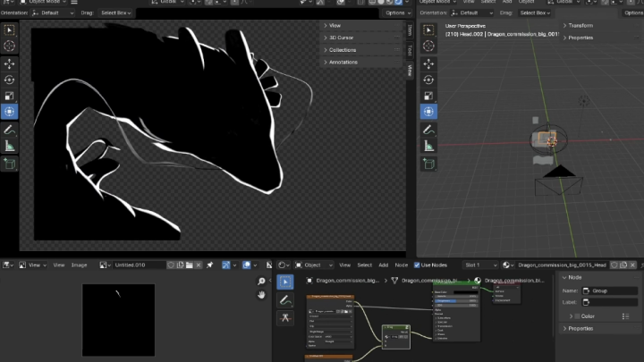This screenshot has width=644, height=362.
Task: Select the Add Cube tool in left viewport
Action: coord(9,164)
